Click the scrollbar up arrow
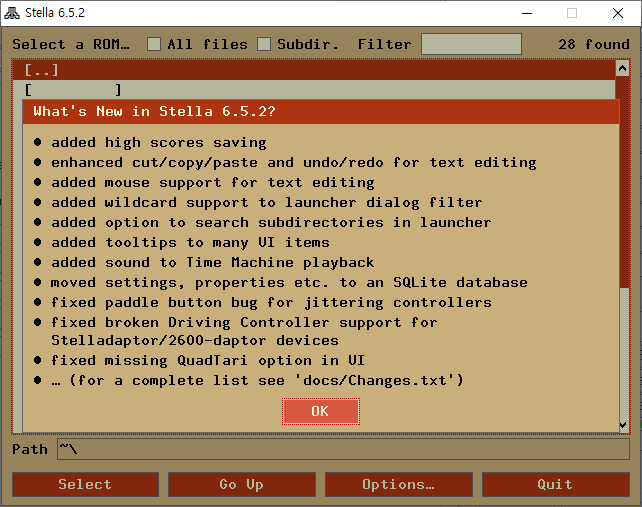The height and width of the screenshot is (507, 642). coord(622,68)
